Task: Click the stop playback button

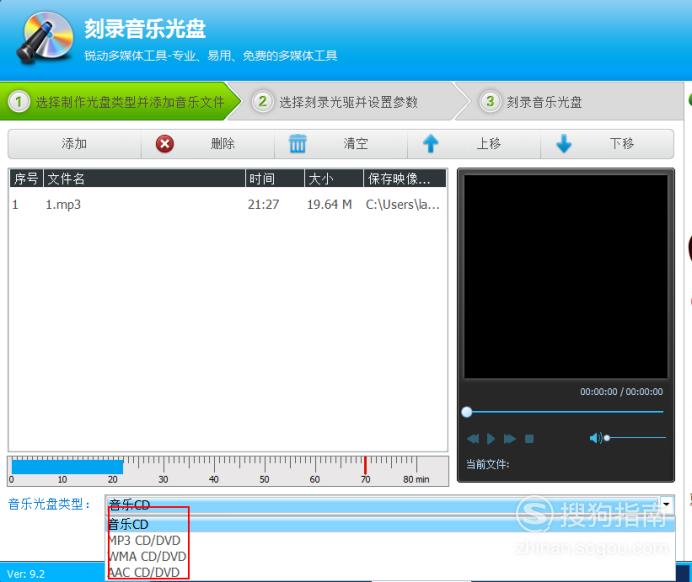Action: coord(529,439)
